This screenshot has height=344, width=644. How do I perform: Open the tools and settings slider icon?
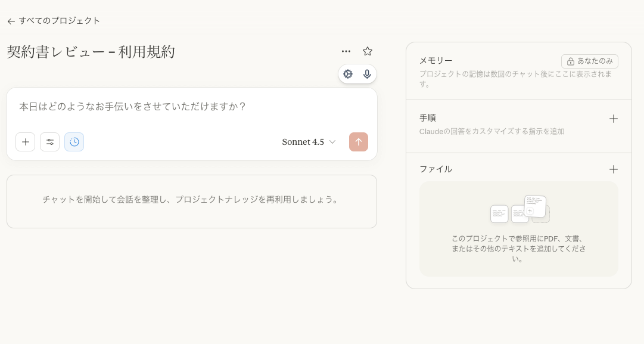tap(50, 142)
